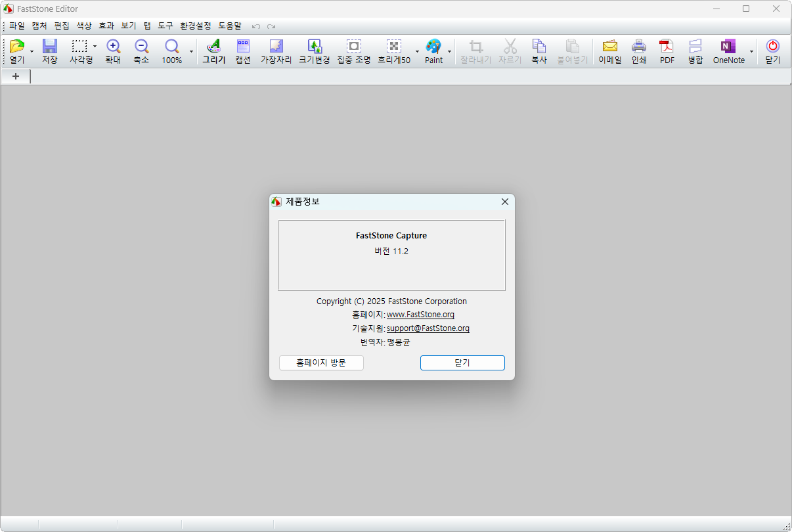The image size is (792, 532).
Task: Open the 편집 menu
Action: [62, 26]
